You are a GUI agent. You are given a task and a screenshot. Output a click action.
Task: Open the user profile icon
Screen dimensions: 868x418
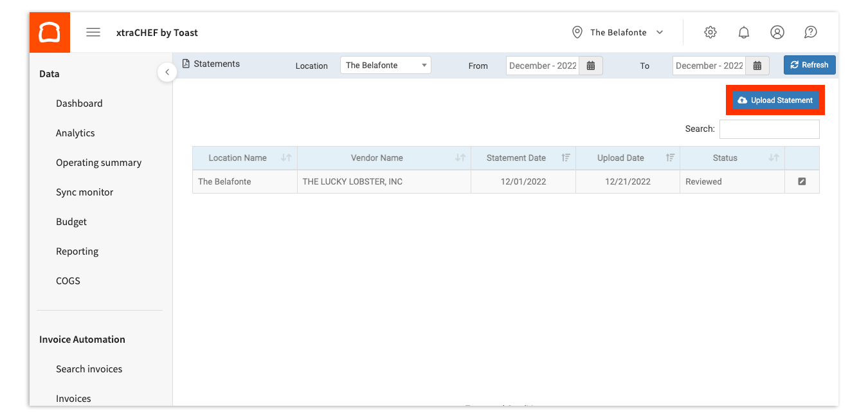pos(777,32)
